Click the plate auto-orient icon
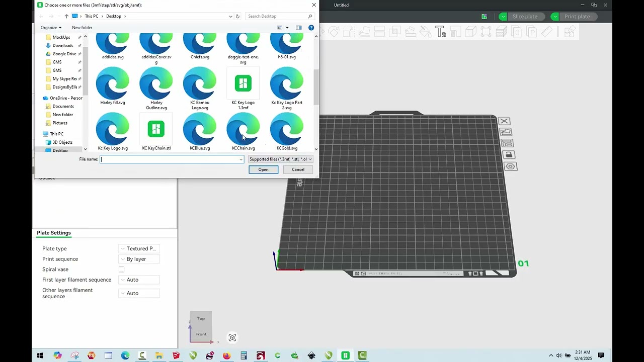 click(506, 132)
